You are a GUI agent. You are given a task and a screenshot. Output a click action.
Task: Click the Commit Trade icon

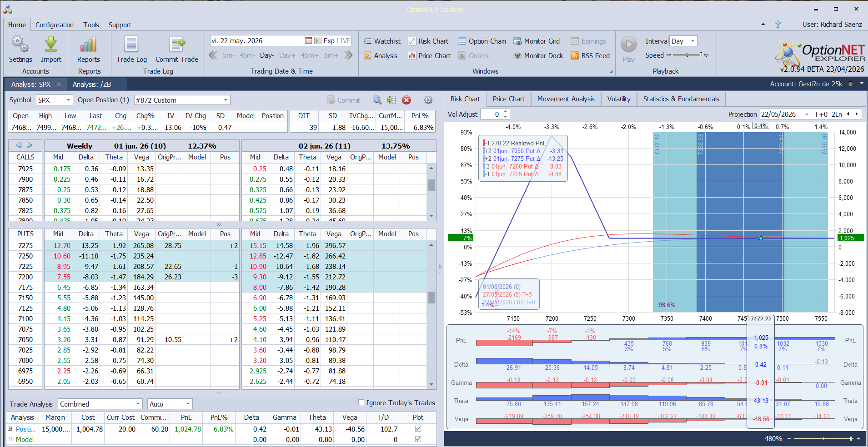point(177,44)
